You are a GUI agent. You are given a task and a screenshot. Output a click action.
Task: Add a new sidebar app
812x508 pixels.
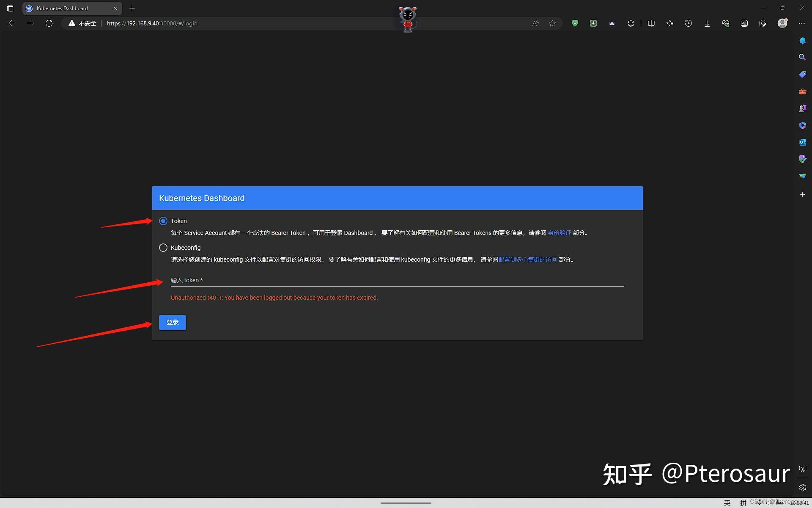(x=802, y=194)
